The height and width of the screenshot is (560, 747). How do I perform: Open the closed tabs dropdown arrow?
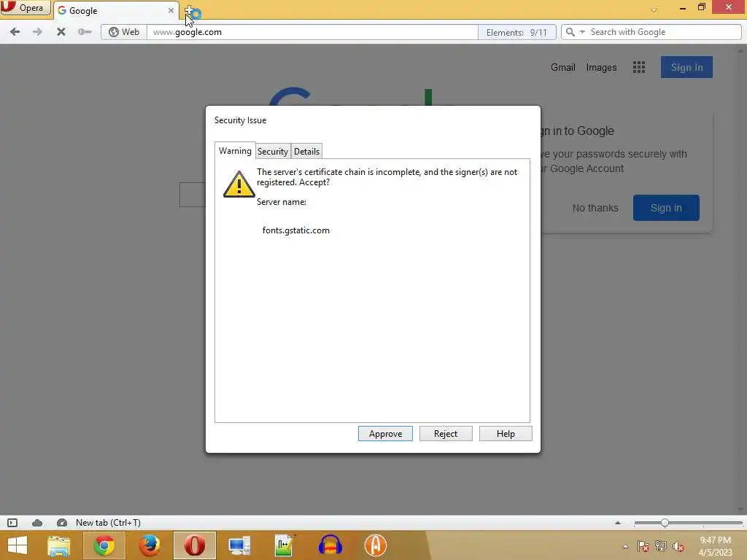(x=654, y=10)
